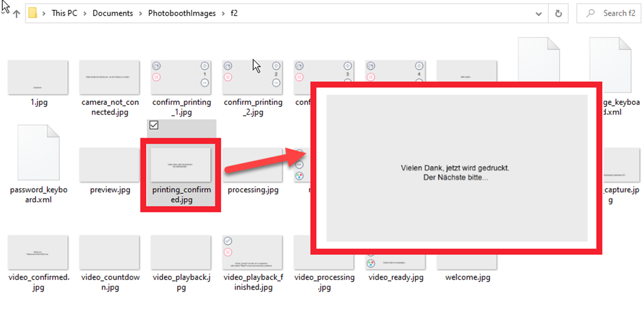Click the video_ready.jpg file name
The image size is (644, 317).
(396, 277)
